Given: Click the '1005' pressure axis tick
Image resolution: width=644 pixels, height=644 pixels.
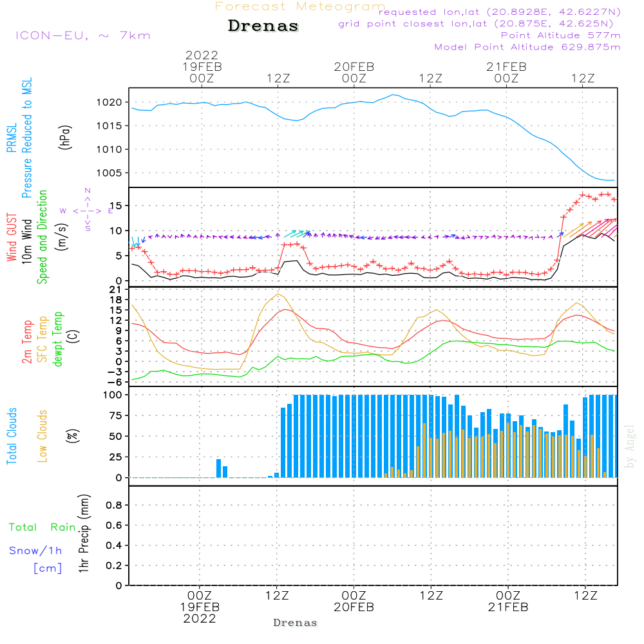Looking at the screenshot, I should pyautogui.click(x=109, y=173).
